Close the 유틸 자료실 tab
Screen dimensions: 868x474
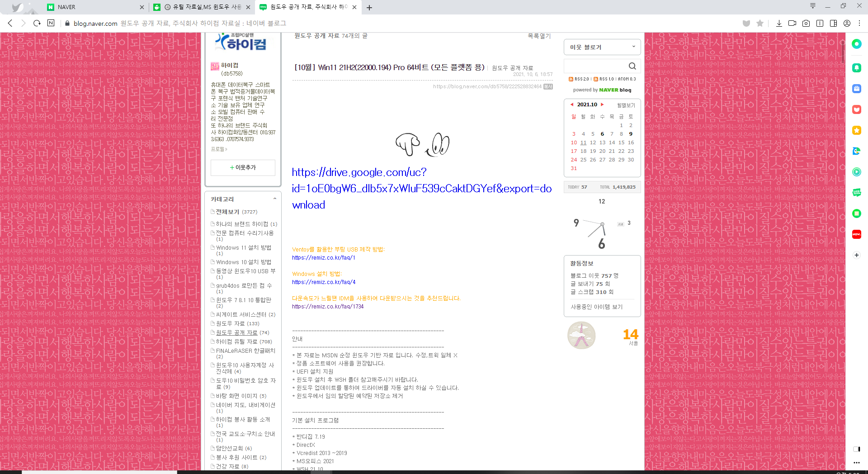(248, 7)
